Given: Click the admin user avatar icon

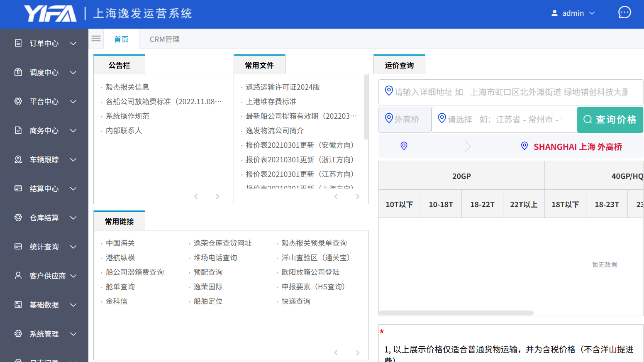Looking at the screenshot, I should tap(554, 13).
